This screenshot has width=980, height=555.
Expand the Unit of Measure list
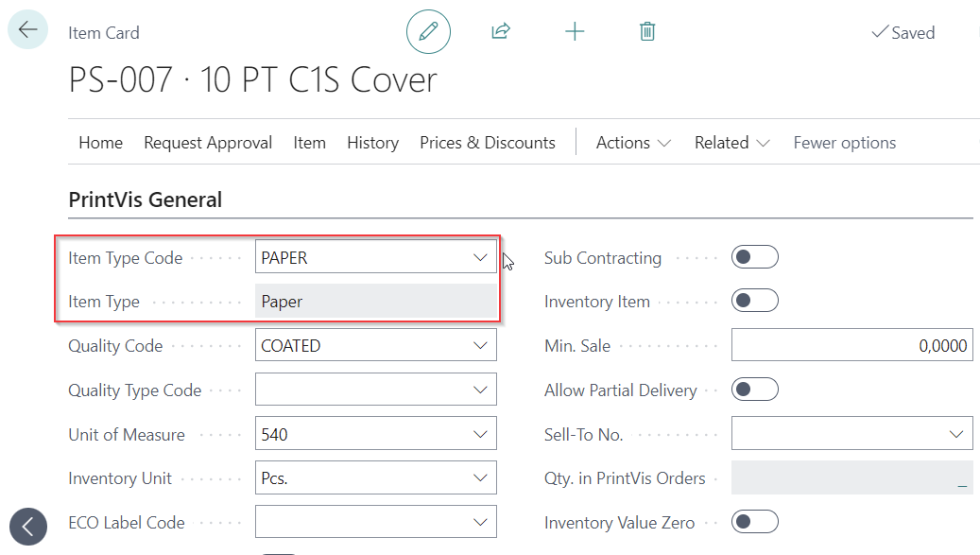point(480,433)
